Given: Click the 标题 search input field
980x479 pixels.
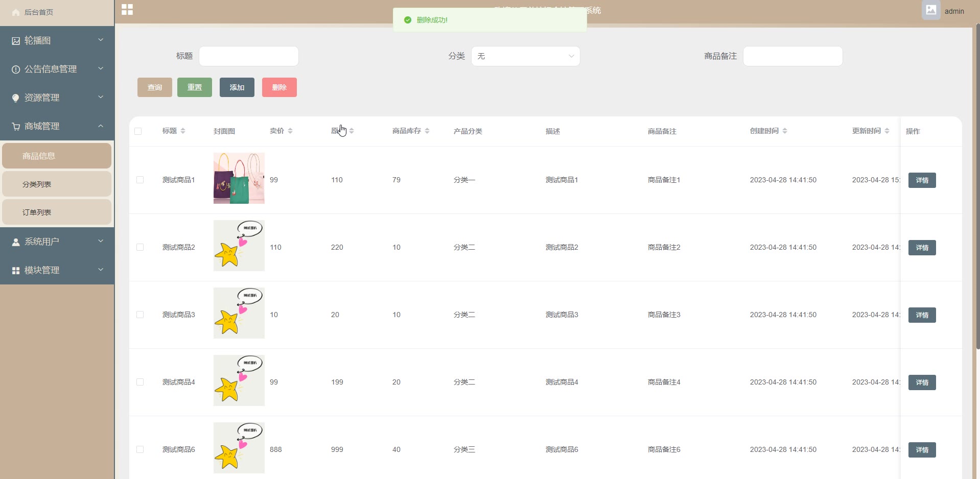Looking at the screenshot, I should (249, 56).
